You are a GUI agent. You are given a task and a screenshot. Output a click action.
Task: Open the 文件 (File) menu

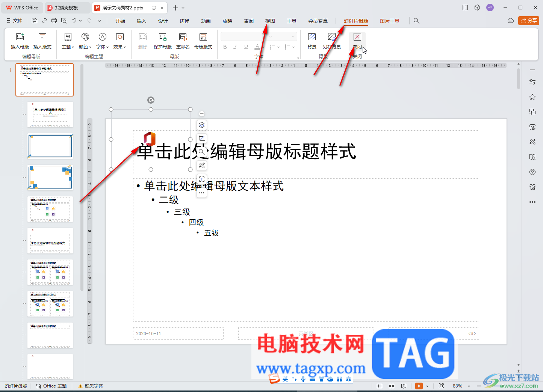coord(15,21)
